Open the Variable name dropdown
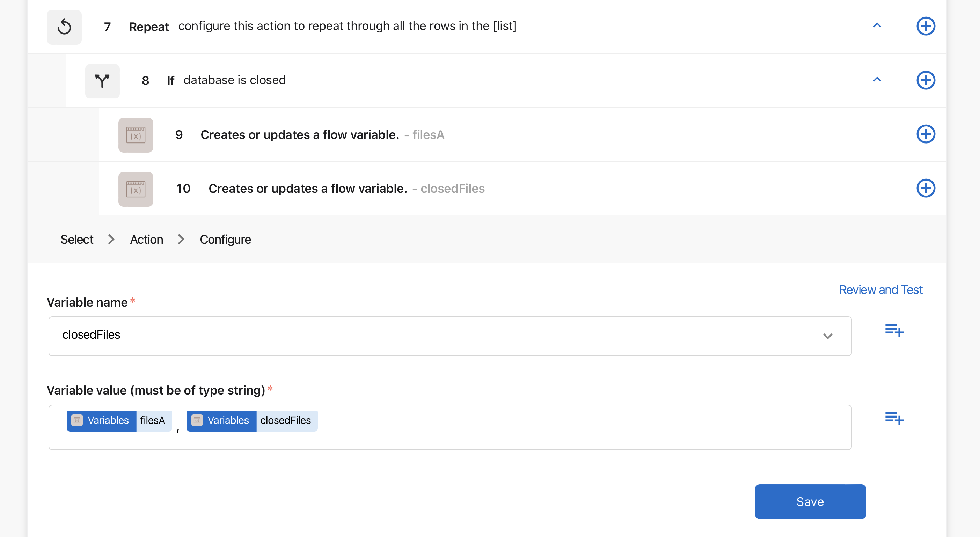Viewport: 980px width, 537px height. [827, 336]
